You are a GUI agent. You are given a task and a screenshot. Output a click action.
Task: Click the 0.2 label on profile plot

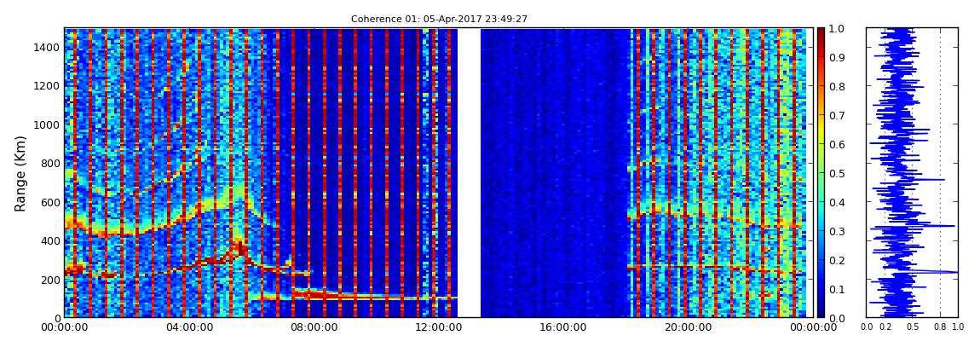[885, 327]
